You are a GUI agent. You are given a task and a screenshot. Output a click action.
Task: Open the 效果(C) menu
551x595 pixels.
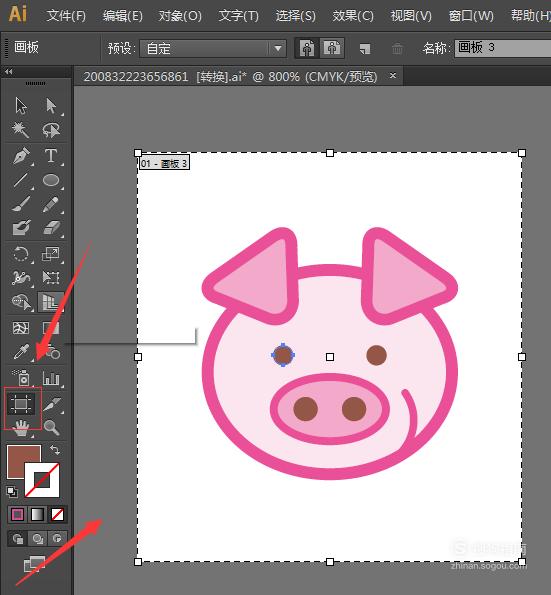[x=353, y=16]
